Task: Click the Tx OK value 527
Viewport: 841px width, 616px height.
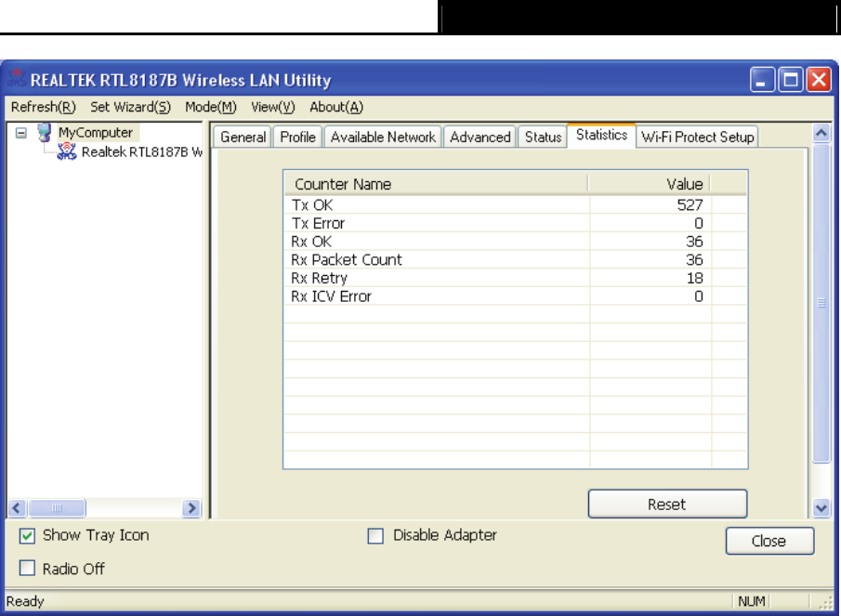Action: [690, 204]
